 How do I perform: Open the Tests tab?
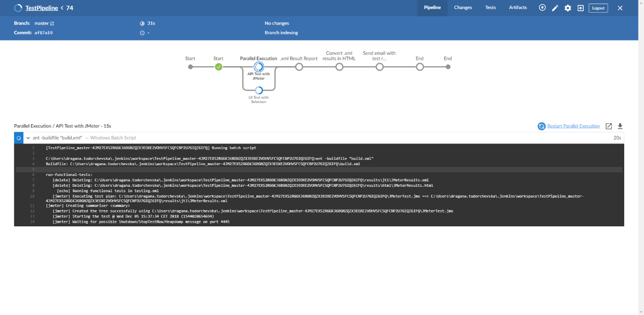[490, 8]
